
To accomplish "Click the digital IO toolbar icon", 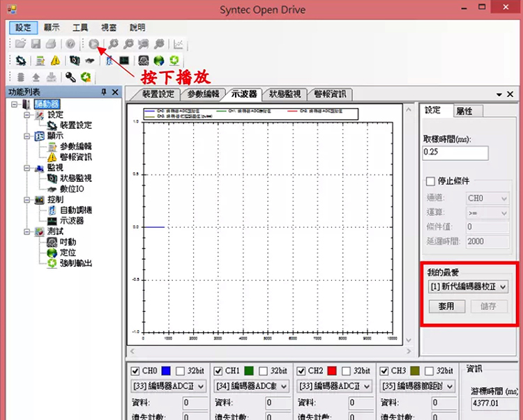I will (x=90, y=61).
